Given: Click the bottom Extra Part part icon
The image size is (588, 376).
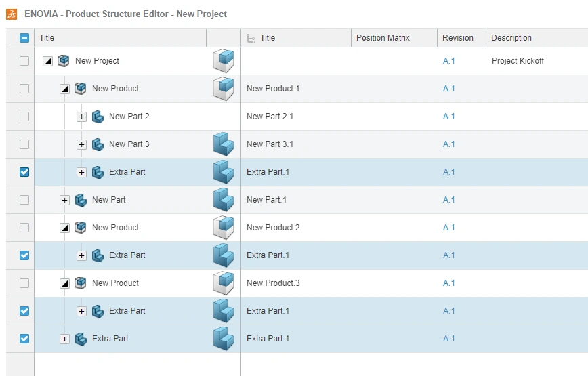Looking at the screenshot, I should pyautogui.click(x=81, y=339).
